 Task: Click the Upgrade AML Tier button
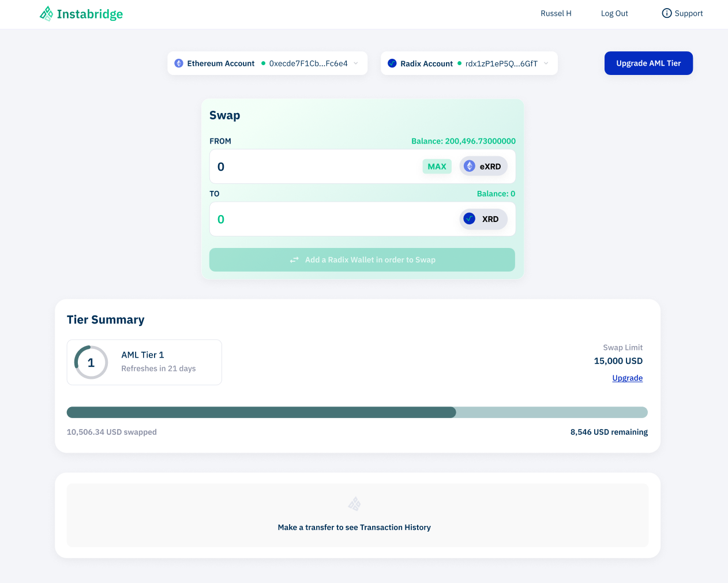648,63
